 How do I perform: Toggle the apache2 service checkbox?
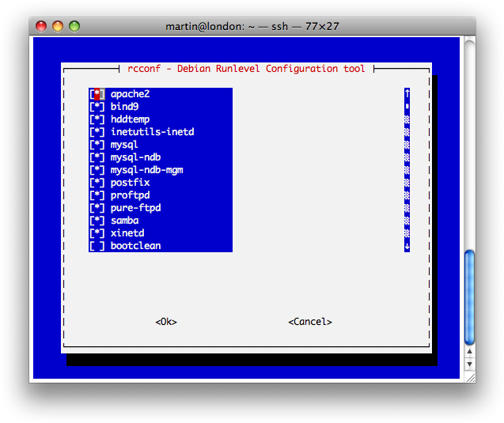point(97,94)
